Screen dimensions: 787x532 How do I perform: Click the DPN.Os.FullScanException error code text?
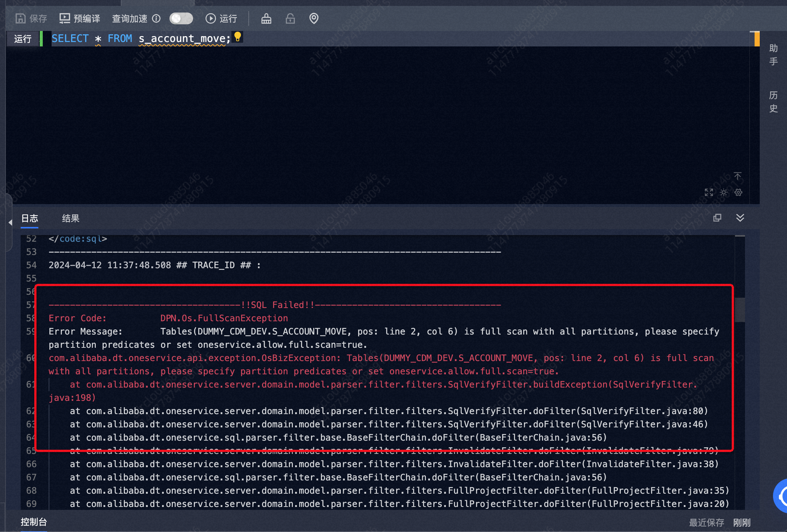(x=224, y=318)
